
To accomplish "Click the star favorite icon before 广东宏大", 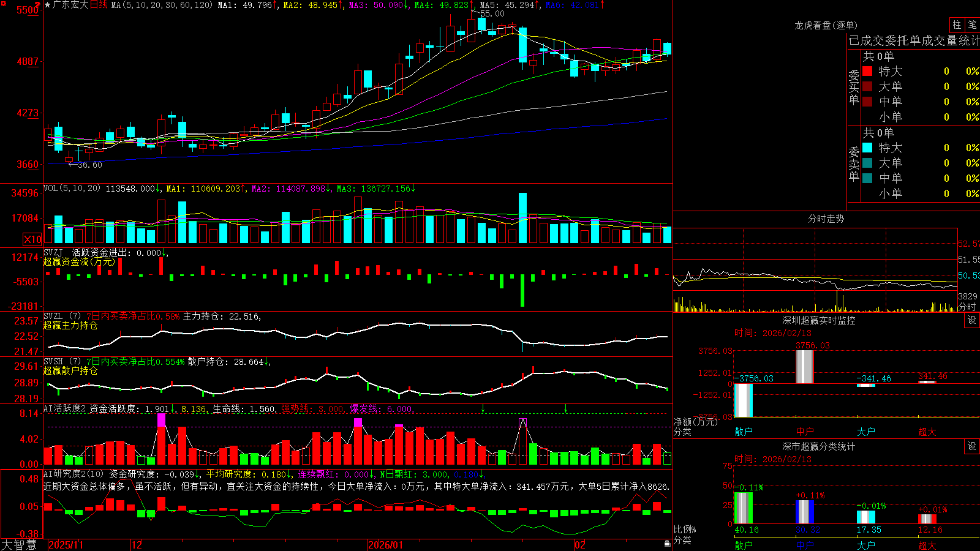I will (x=48, y=5).
